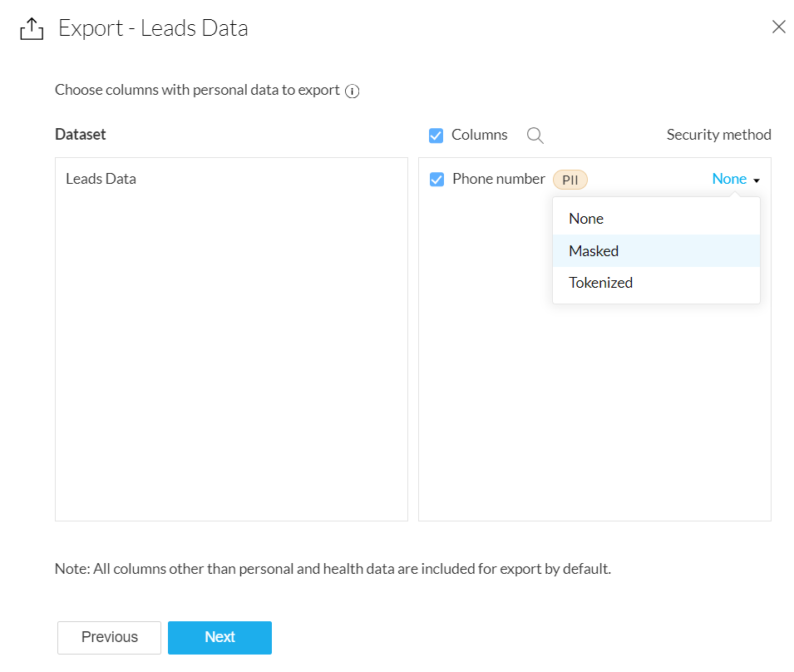The height and width of the screenshot is (672, 794).
Task: Choose None option from the dropdown list
Action: 586,219
